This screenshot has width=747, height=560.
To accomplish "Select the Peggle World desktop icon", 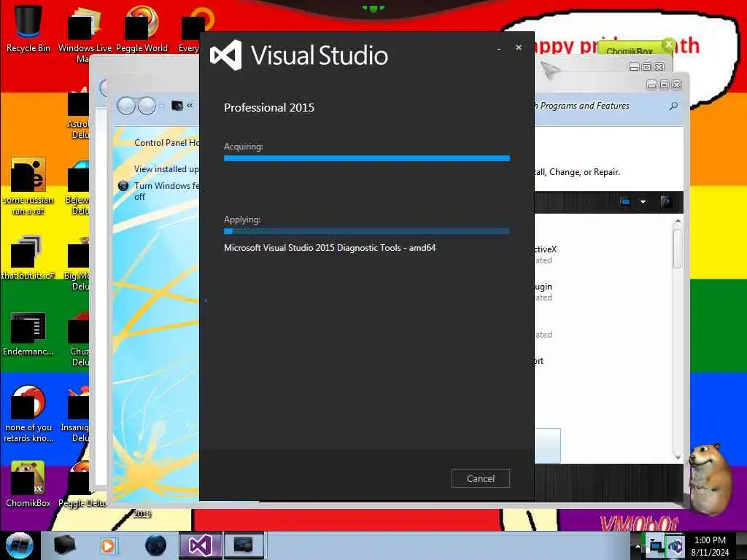I will (142, 28).
